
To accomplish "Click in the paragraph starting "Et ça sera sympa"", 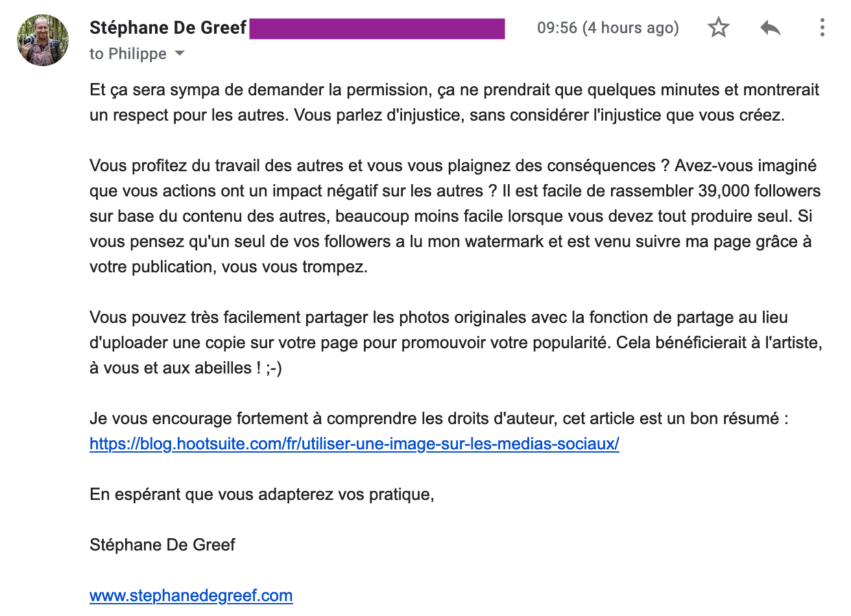I will [x=454, y=102].
